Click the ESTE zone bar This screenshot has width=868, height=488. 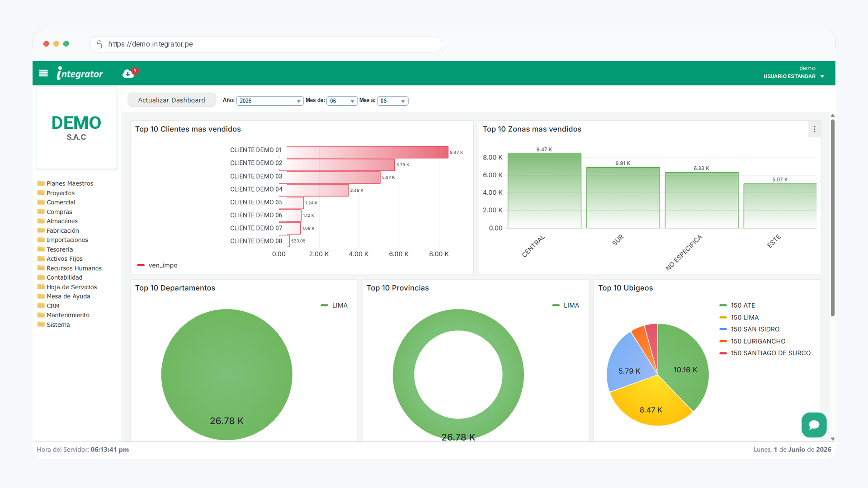coord(780,206)
